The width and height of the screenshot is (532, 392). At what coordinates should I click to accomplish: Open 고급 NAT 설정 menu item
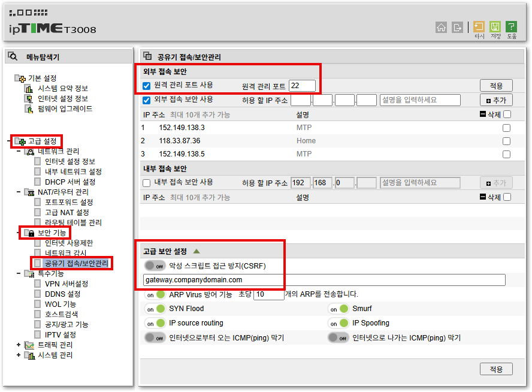(67, 212)
